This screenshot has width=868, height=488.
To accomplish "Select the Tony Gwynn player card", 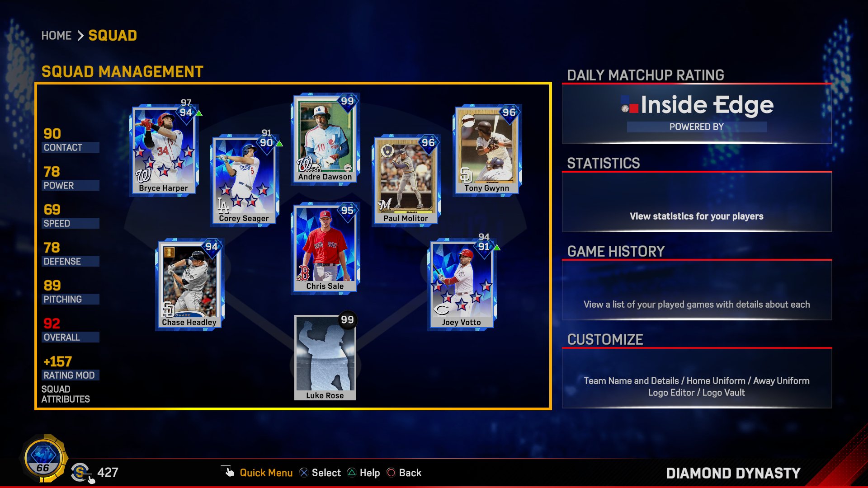I will click(487, 151).
